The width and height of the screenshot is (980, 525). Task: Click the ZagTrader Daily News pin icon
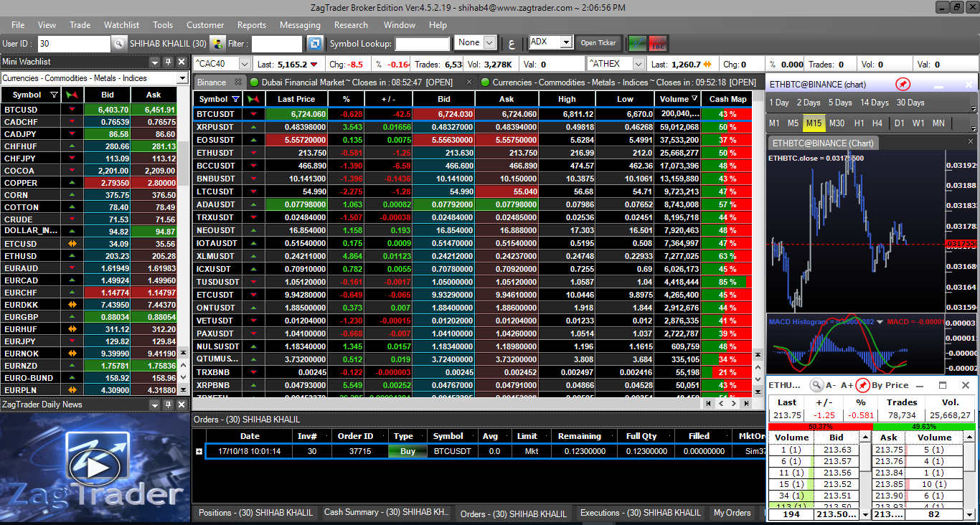click(x=169, y=405)
